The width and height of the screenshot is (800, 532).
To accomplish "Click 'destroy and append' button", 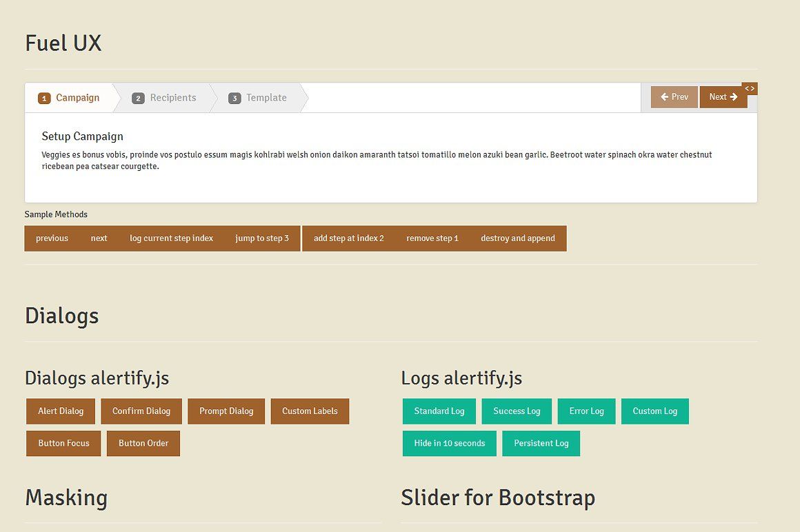I will [x=518, y=238].
